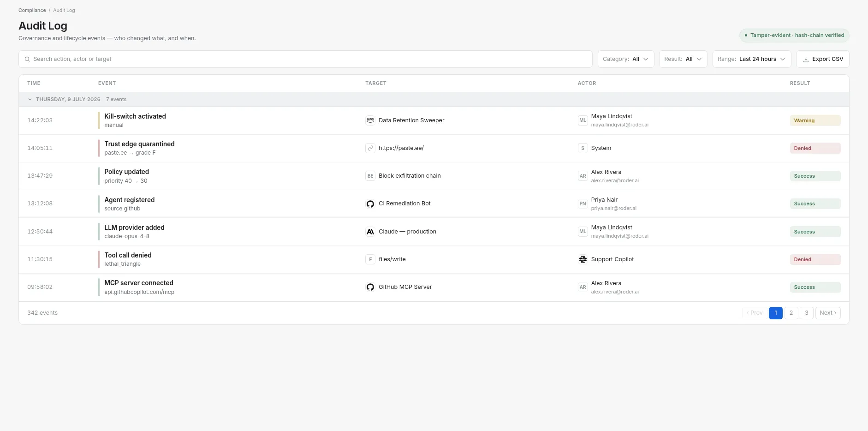Open the Range Last 24 hours dropdown
This screenshot has width=868, height=431.
[752, 59]
